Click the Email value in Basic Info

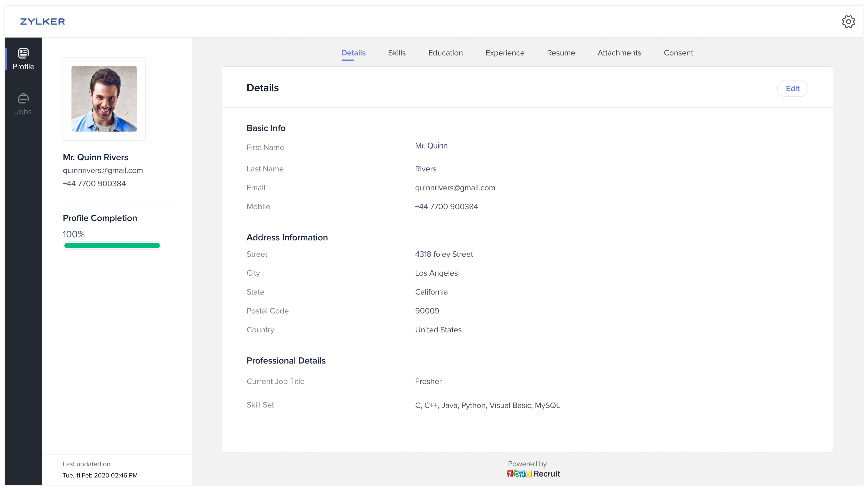coord(455,188)
